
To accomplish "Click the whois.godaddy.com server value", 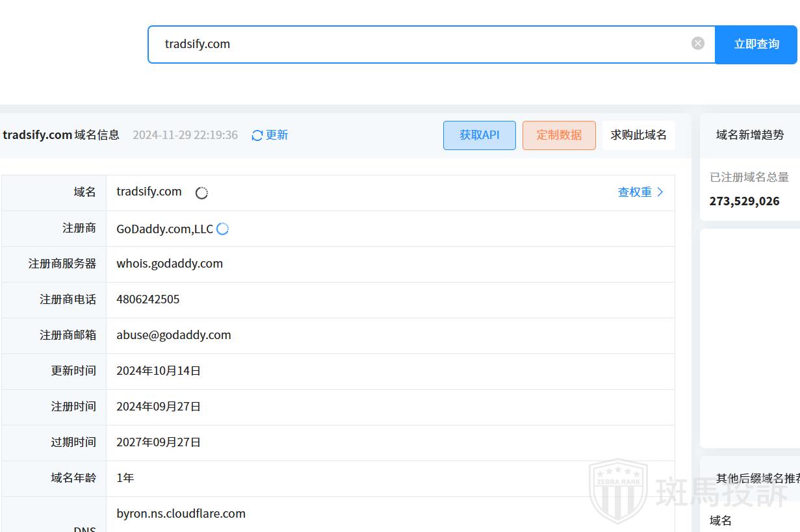I will coord(170,264).
